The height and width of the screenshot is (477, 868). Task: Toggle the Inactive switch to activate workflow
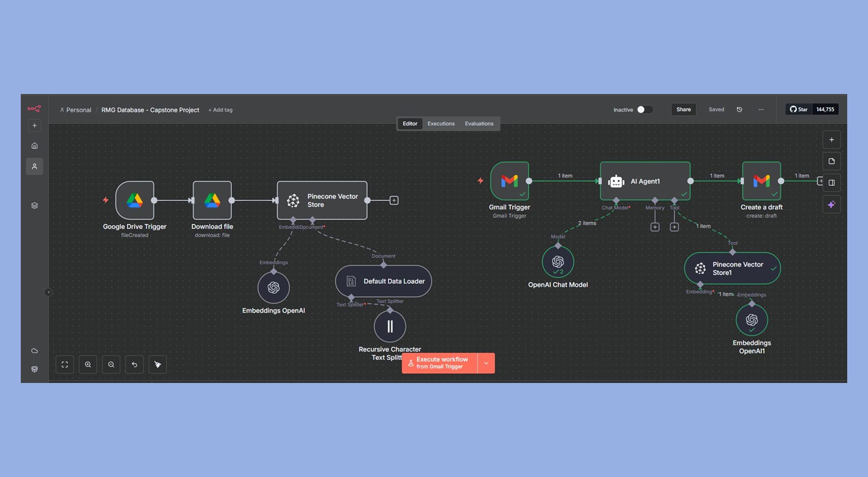[x=644, y=109]
